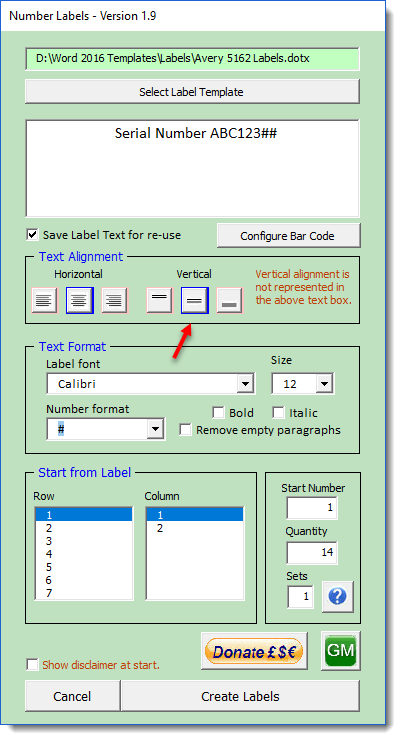Click the Create Labels button

point(241,696)
